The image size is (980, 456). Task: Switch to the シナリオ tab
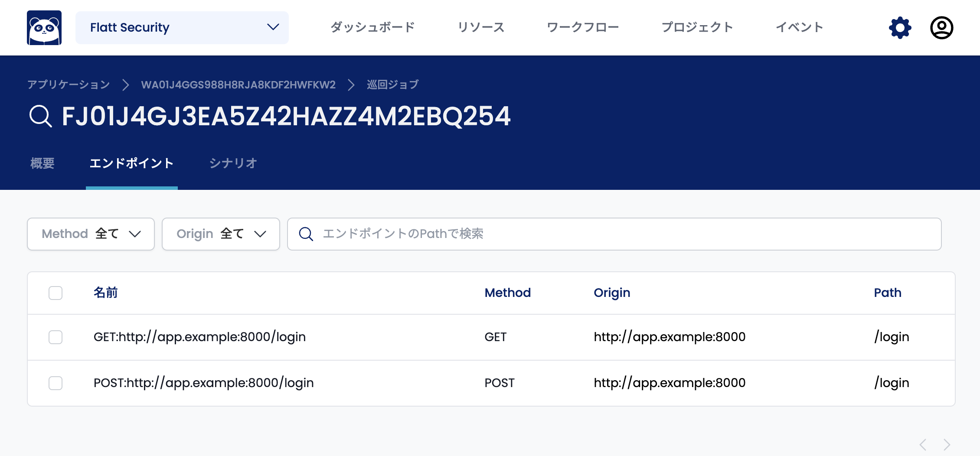point(233,163)
